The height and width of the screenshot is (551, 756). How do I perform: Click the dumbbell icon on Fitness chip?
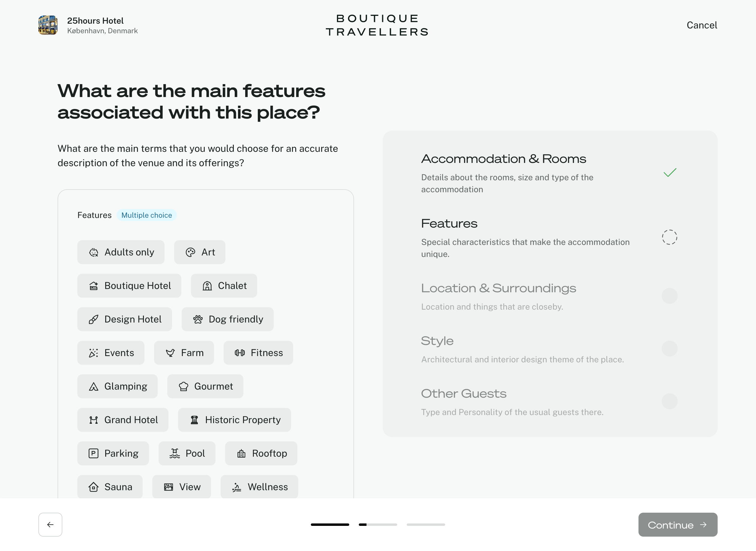coord(240,352)
